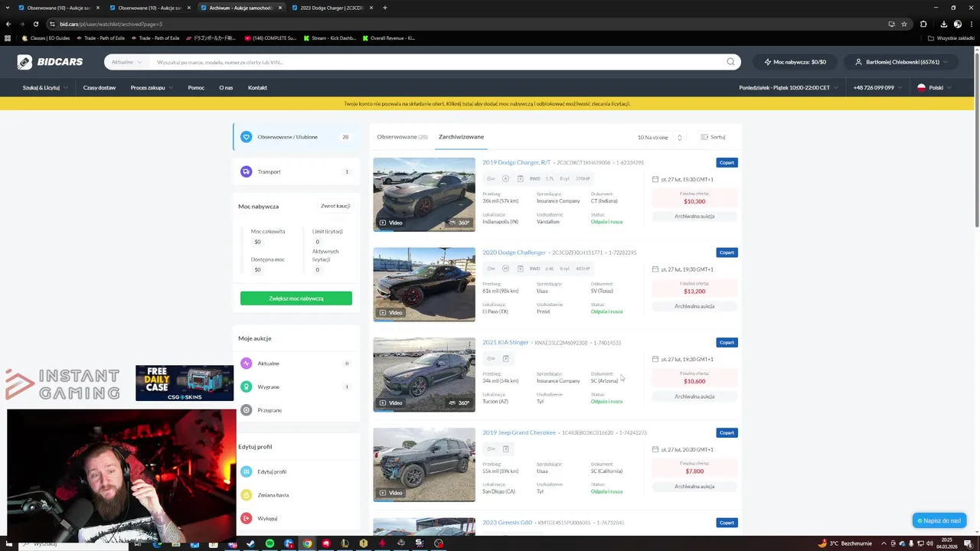Click the Wyloguj icon
Viewport: 980px width, 551px height.
(x=246, y=518)
